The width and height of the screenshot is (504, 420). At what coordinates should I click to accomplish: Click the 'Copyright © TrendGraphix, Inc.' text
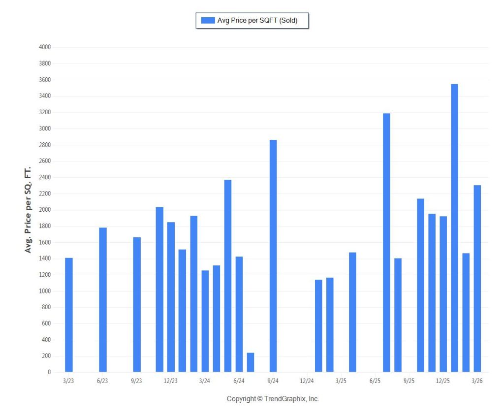(273, 399)
